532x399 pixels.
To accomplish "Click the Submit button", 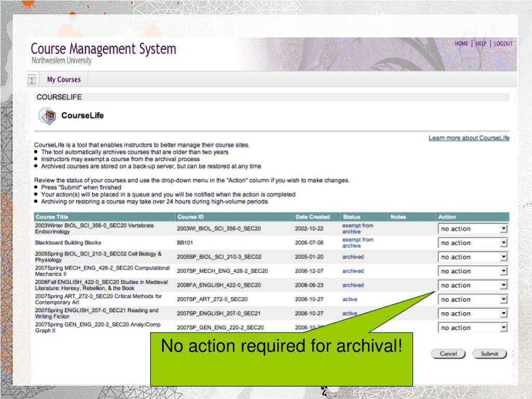I will click(x=489, y=353).
